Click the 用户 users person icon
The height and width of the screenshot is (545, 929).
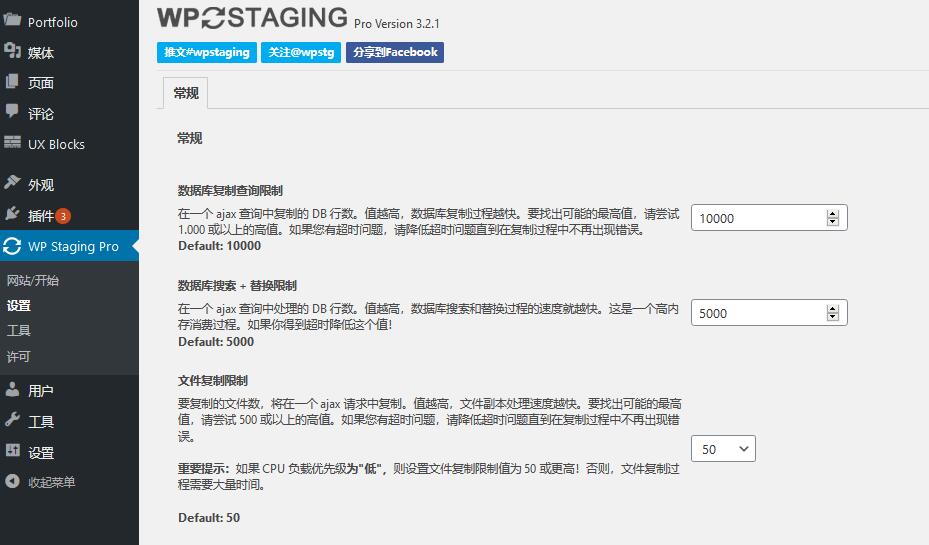pos(12,389)
